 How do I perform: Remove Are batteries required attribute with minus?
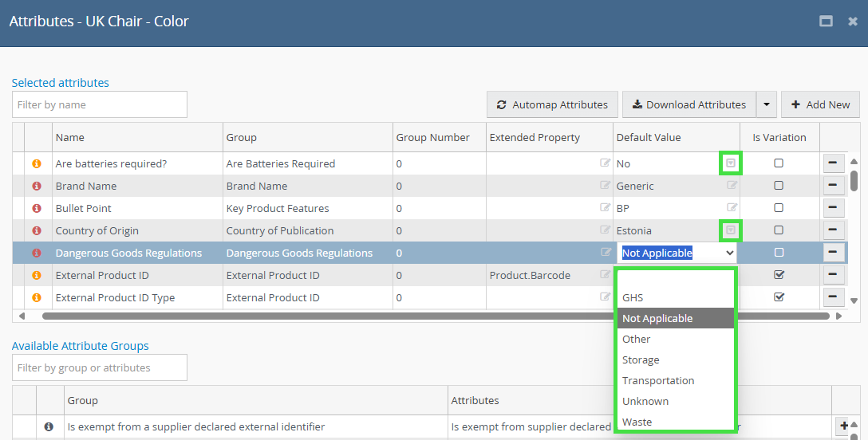click(x=833, y=163)
